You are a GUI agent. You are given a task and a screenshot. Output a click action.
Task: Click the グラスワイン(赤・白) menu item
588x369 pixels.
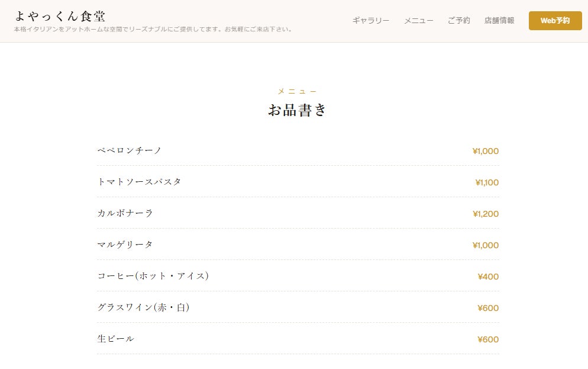144,307
